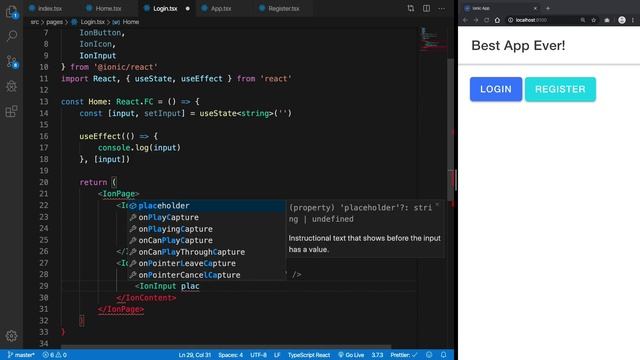The image size is (640, 360).
Task: Click line number 14 in the gutter
Action: tap(44, 113)
